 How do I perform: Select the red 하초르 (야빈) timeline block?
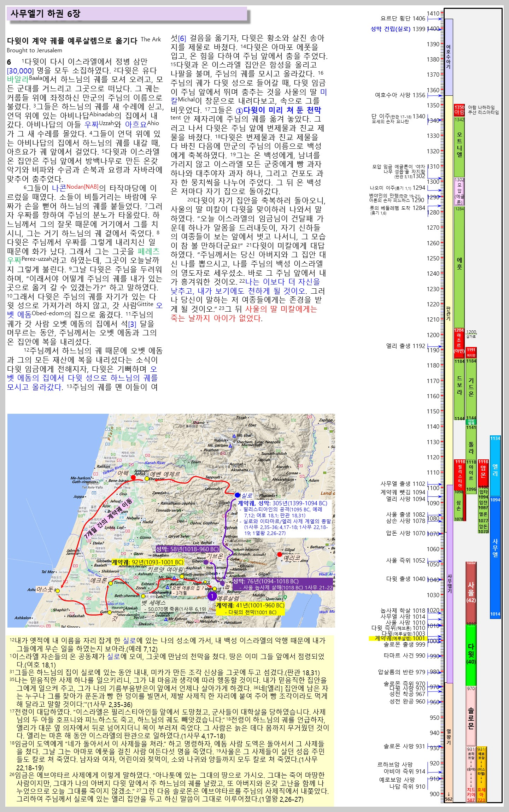[459, 343]
